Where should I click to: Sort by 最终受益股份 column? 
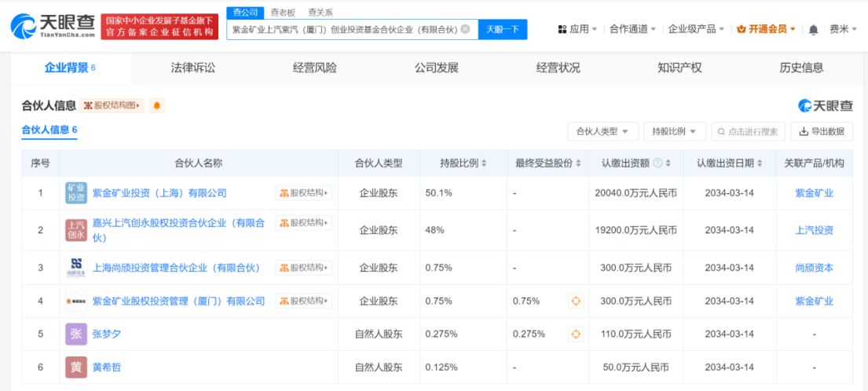pyautogui.click(x=578, y=163)
